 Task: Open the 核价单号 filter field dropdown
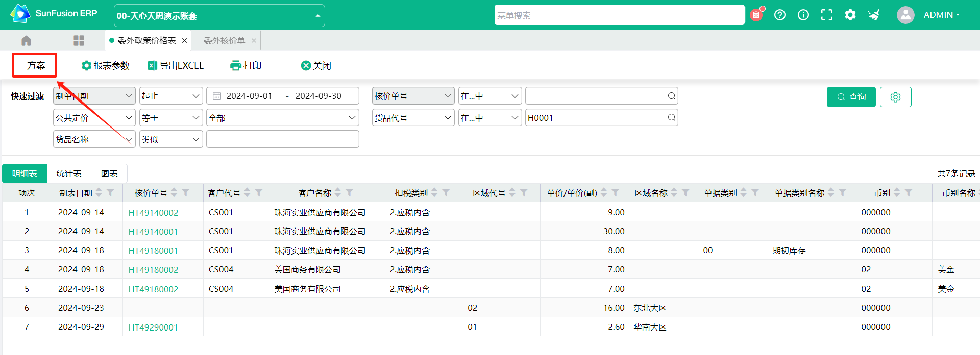413,96
